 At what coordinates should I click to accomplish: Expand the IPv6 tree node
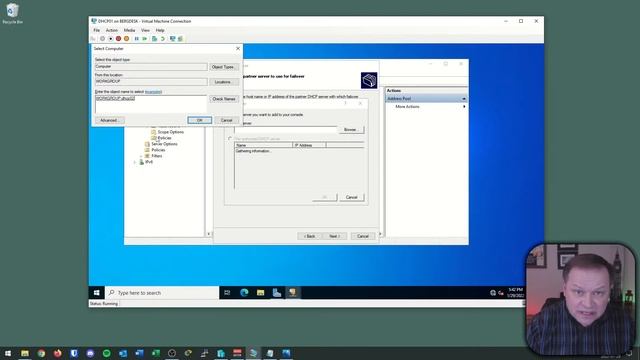(135, 162)
